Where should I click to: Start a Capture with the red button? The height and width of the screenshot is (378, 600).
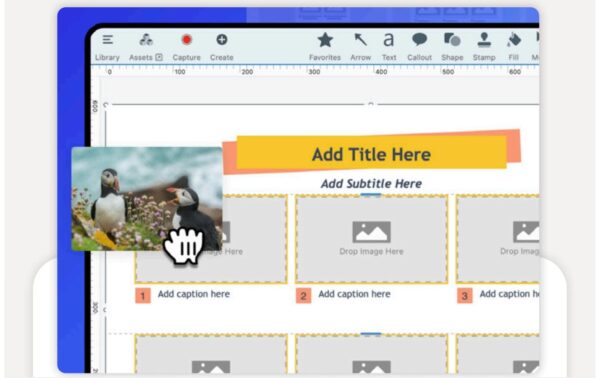[186, 40]
